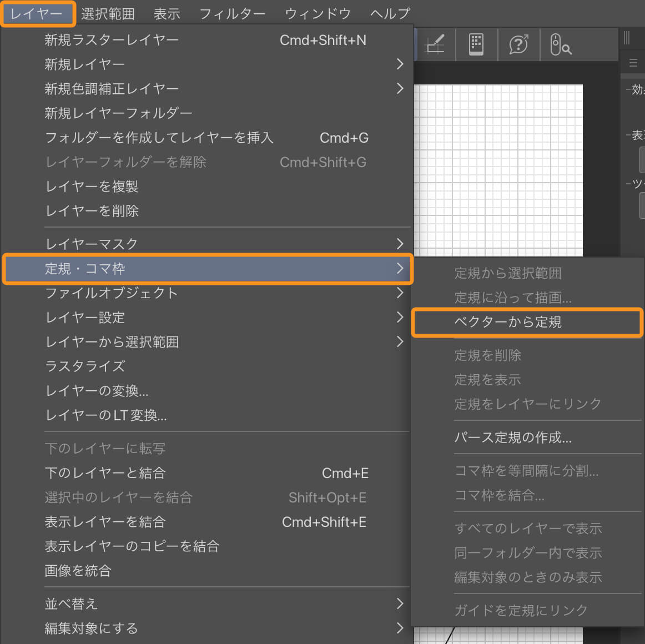Image resolution: width=645 pixels, height=644 pixels.
Task: Open the panel hamburger menu icon
Action: pyautogui.click(x=632, y=62)
